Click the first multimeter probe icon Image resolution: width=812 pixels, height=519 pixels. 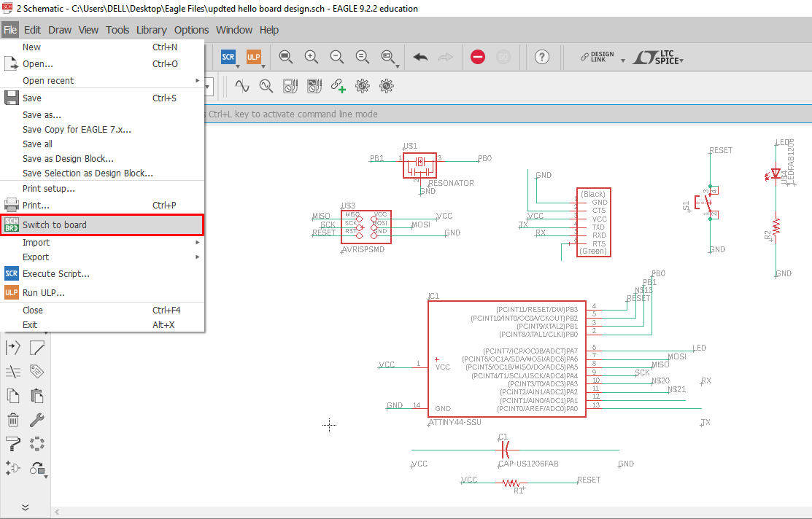point(290,86)
